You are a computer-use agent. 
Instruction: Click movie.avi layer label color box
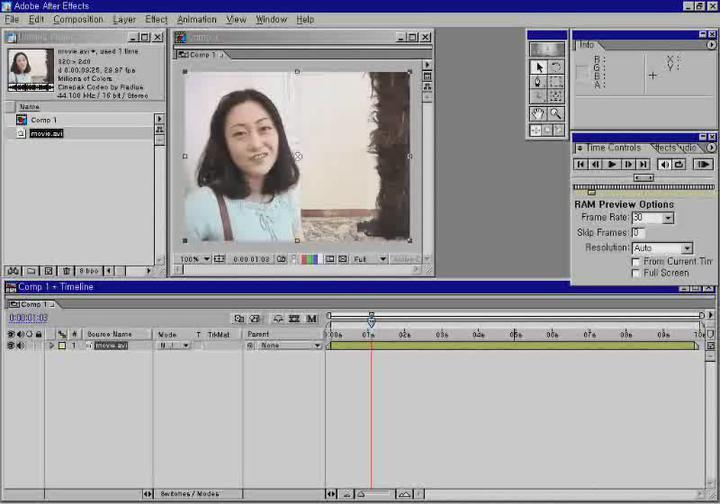[62, 345]
